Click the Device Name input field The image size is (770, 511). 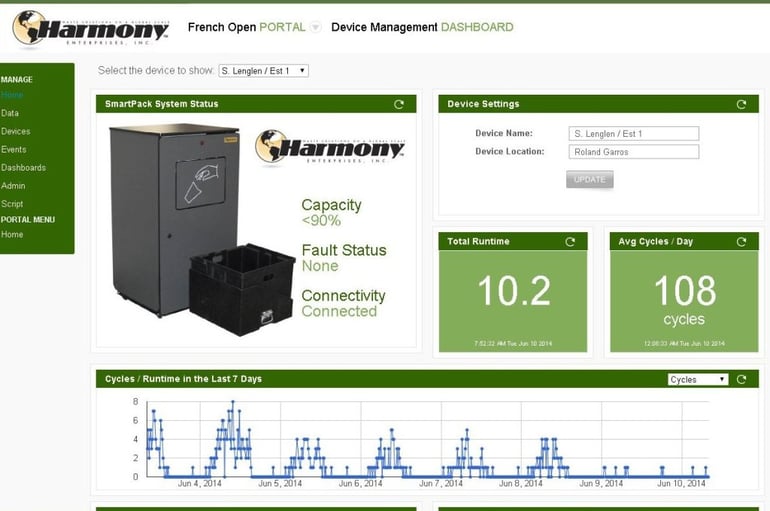[633, 133]
